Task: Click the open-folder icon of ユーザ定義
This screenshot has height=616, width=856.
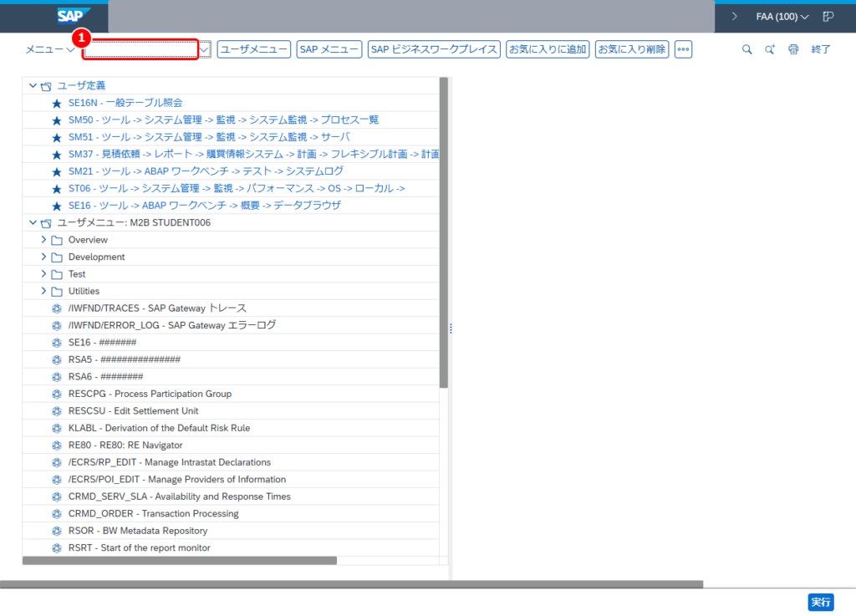Action: [x=46, y=86]
